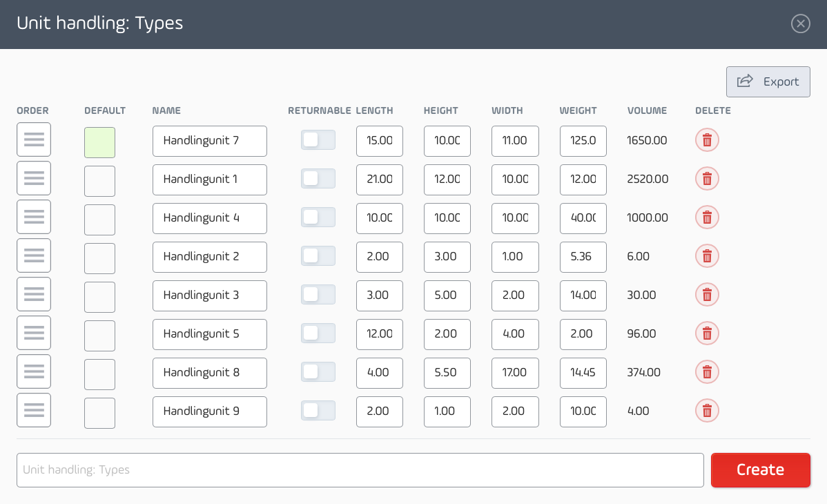
Task: Edit weight 40.00 of Handlingunit 4
Action: [x=583, y=218]
